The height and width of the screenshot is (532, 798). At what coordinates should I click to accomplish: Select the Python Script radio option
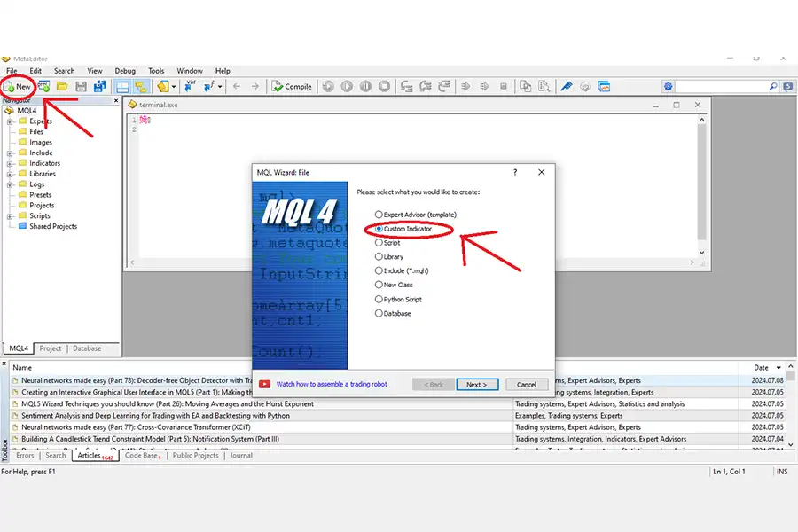point(379,300)
